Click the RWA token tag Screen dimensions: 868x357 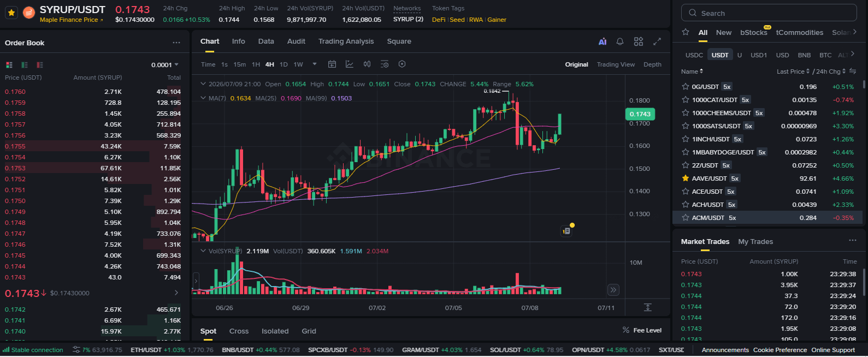(476, 20)
